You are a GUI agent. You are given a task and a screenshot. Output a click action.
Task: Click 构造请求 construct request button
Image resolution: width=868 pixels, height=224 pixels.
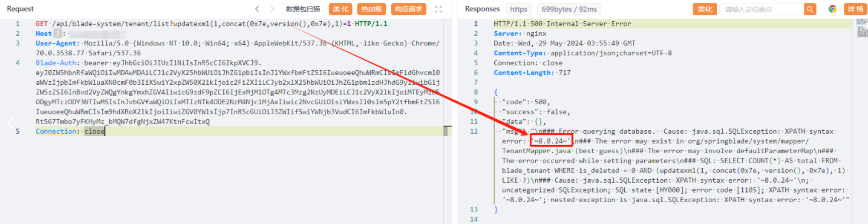pyautogui.click(x=409, y=9)
